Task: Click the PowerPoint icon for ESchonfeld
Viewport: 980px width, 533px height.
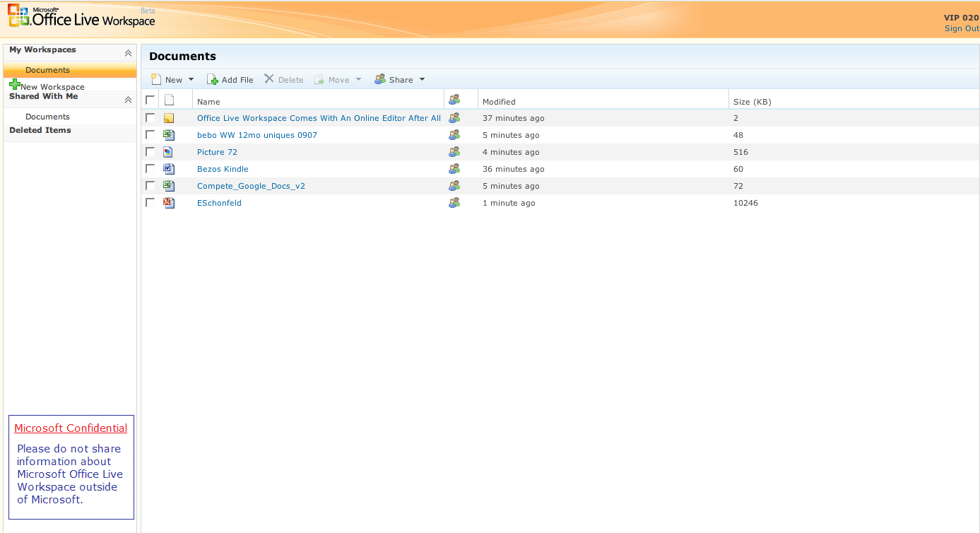Action: [169, 203]
